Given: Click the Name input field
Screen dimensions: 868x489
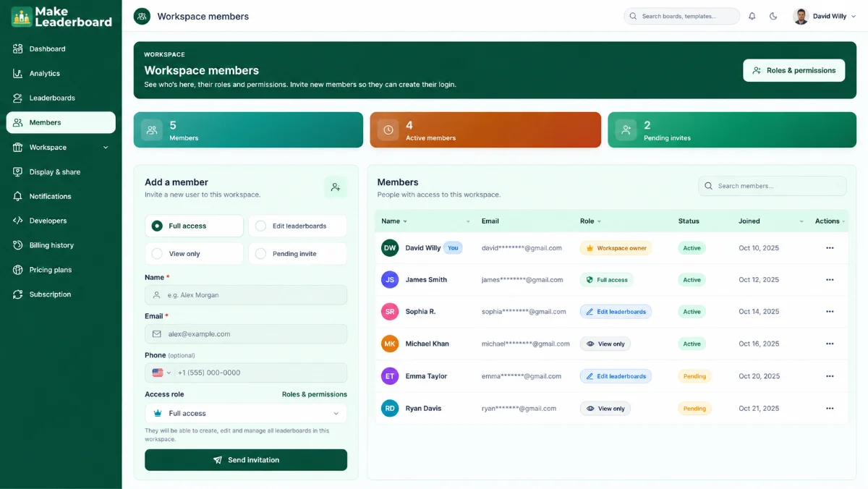Looking at the screenshot, I should coord(246,295).
